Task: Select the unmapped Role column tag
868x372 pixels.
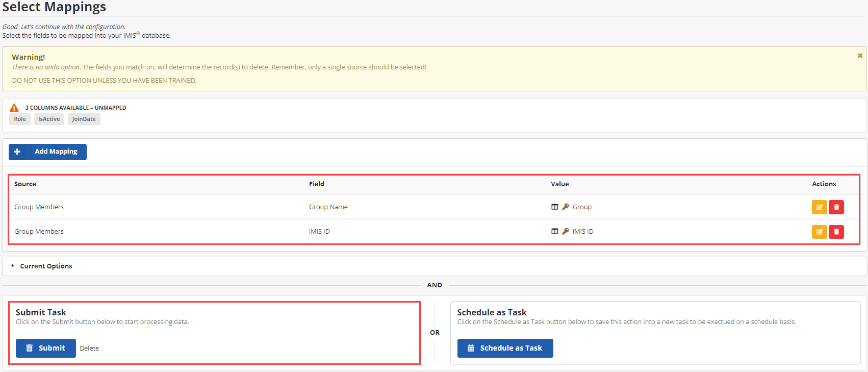Action: 20,119
